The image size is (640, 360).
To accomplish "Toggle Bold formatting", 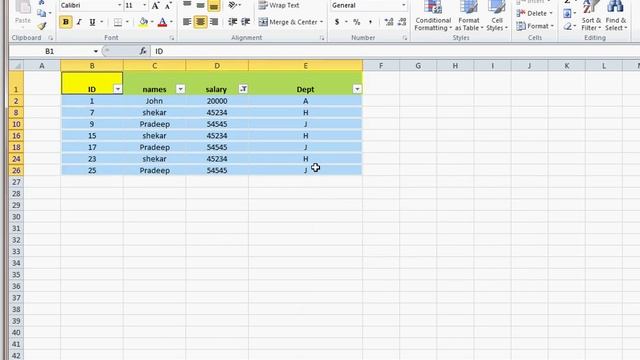I will 65,22.
